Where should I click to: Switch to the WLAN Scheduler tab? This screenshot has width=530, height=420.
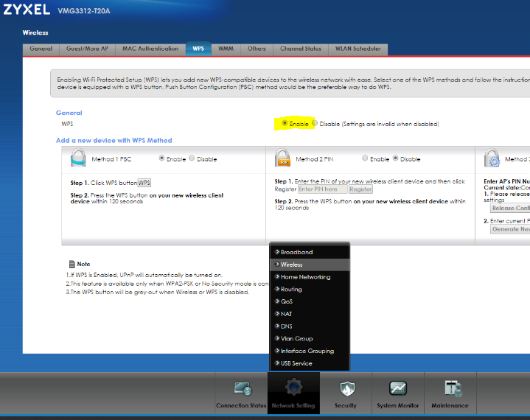click(x=358, y=49)
